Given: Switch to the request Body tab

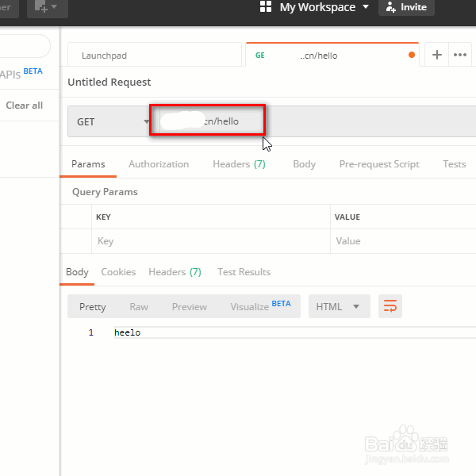Looking at the screenshot, I should [304, 164].
